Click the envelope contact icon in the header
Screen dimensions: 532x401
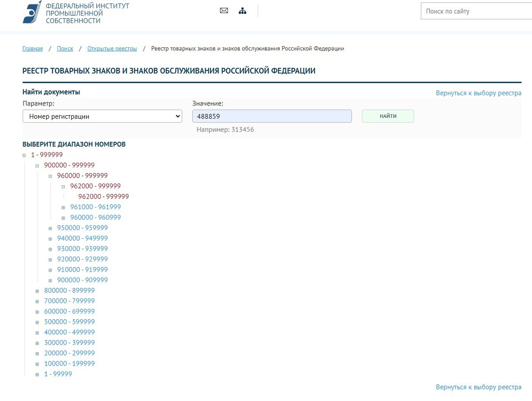(223, 10)
